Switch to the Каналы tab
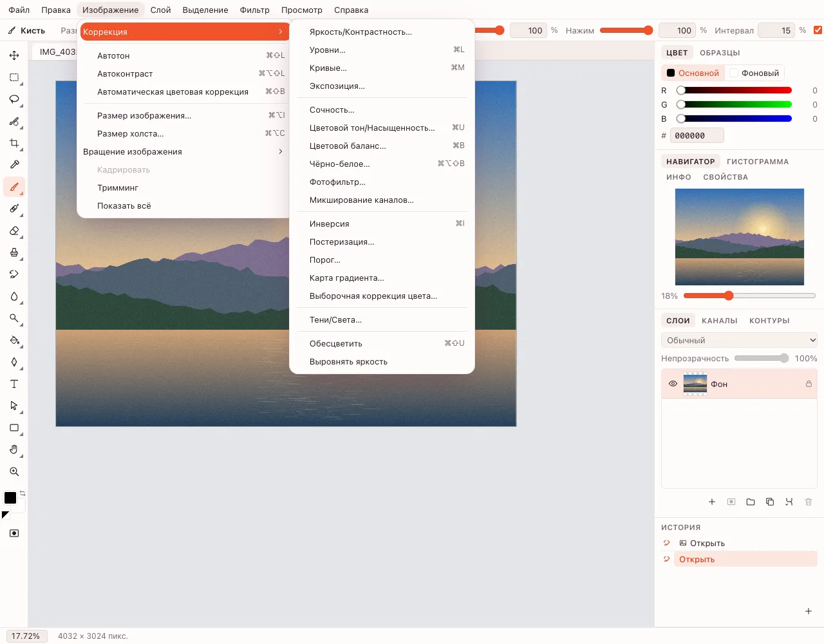The image size is (824, 644). tap(720, 321)
